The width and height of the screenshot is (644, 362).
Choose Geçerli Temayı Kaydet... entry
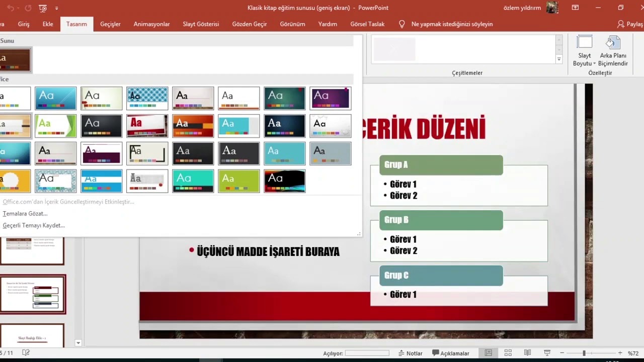pos(34,226)
